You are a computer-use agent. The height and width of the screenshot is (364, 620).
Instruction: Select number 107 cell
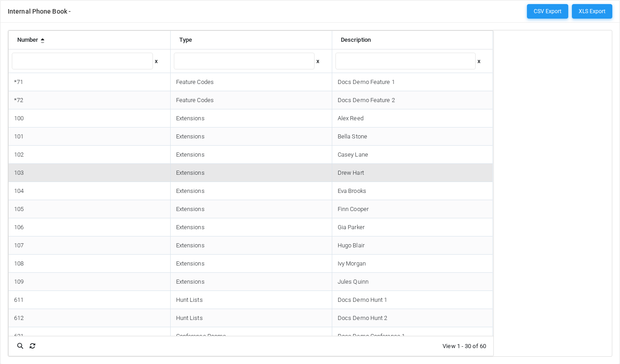pos(89,246)
